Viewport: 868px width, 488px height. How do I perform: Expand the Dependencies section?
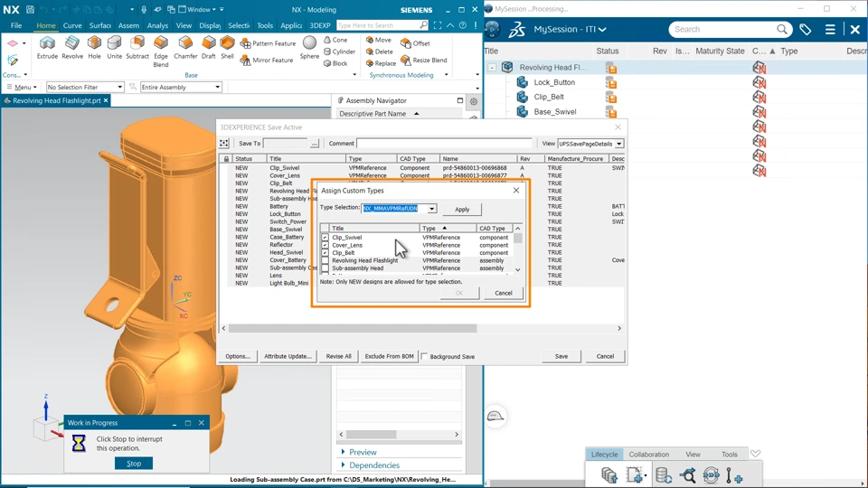(370, 465)
